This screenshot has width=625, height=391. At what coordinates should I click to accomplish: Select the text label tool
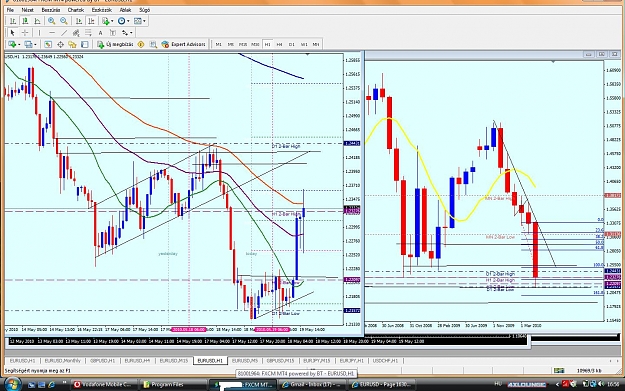click(x=113, y=33)
